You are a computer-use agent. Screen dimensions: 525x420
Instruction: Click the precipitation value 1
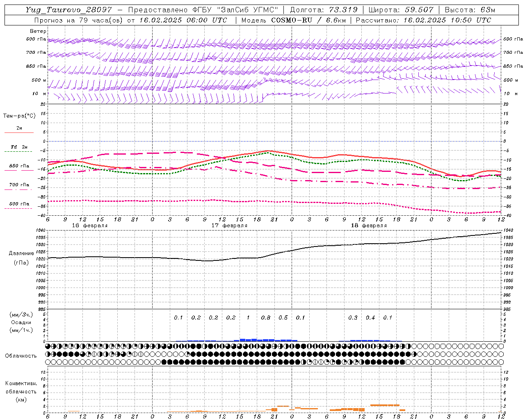coord(248,318)
